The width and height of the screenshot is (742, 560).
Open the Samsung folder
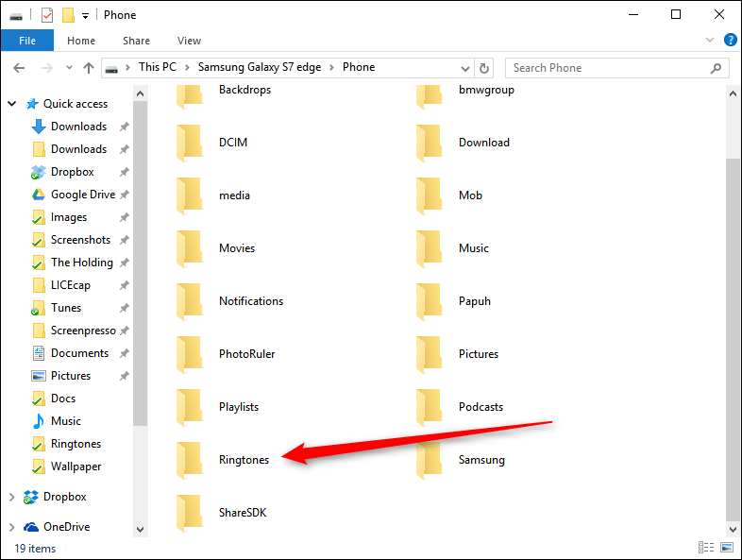pyautogui.click(x=461, y=460)
